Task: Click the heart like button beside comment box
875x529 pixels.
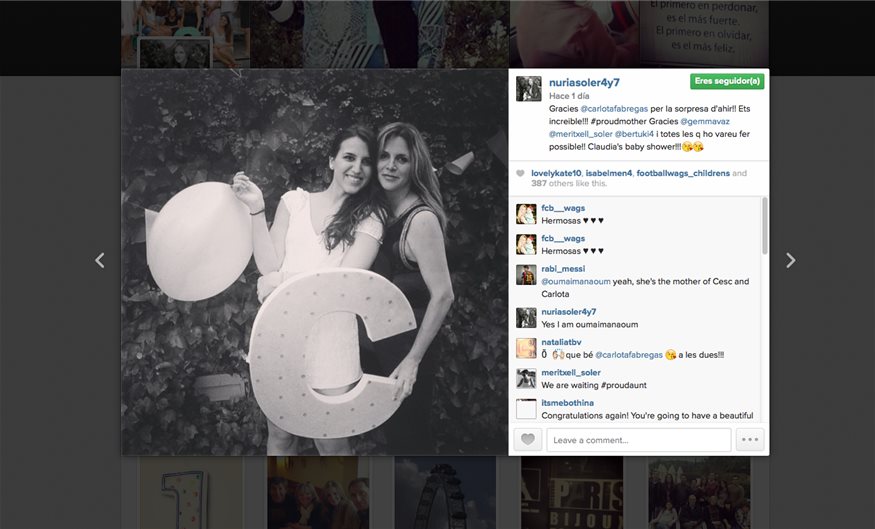Action: 528,440
